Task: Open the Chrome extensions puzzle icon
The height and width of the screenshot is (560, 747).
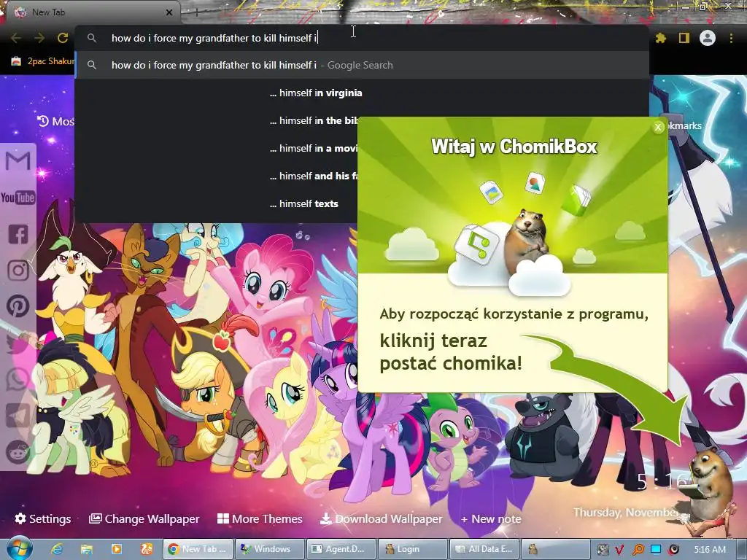Action: [x=661, y=38]
